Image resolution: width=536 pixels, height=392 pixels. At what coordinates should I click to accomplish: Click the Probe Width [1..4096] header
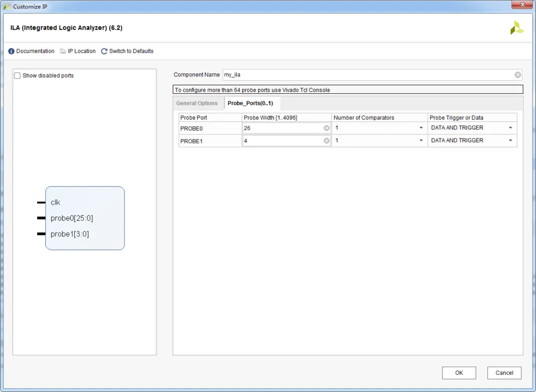coord(287,118)
